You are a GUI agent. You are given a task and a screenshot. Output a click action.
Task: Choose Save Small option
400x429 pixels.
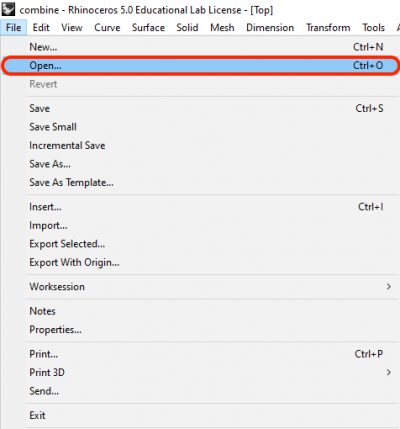[200, 127]
